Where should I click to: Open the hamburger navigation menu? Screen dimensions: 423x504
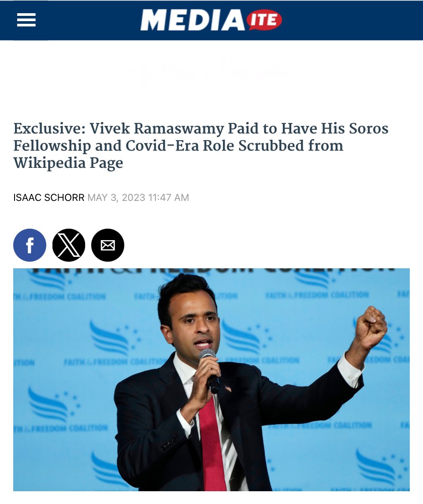(26, 20)
